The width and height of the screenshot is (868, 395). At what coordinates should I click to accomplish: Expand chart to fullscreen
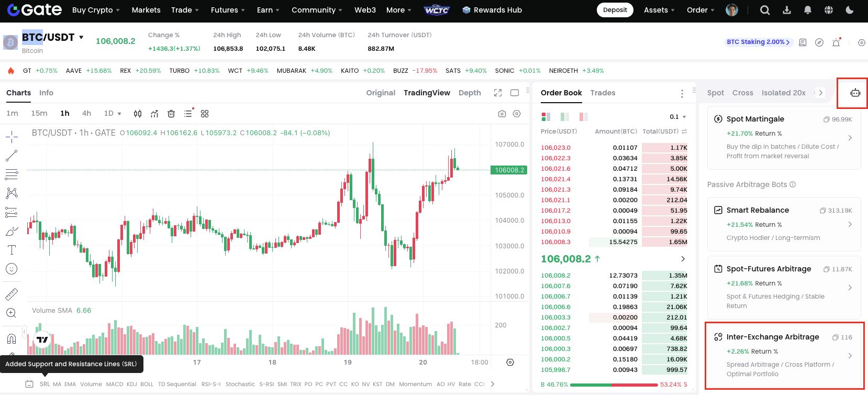(x=497, y=93)
